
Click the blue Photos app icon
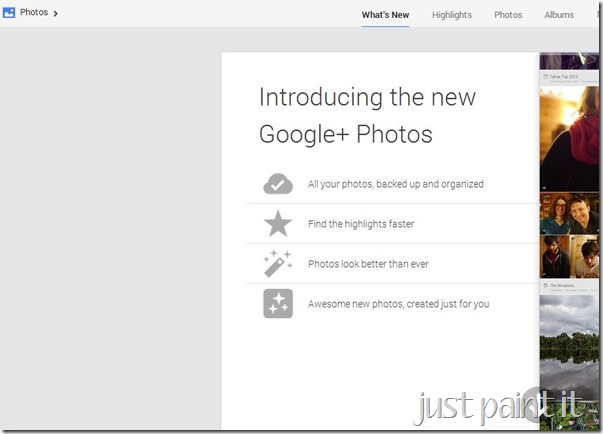coord(9,13)
